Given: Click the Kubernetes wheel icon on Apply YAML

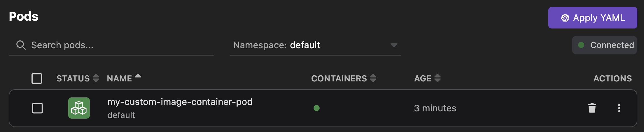Looking at the screenshot, I should [565, 18].
